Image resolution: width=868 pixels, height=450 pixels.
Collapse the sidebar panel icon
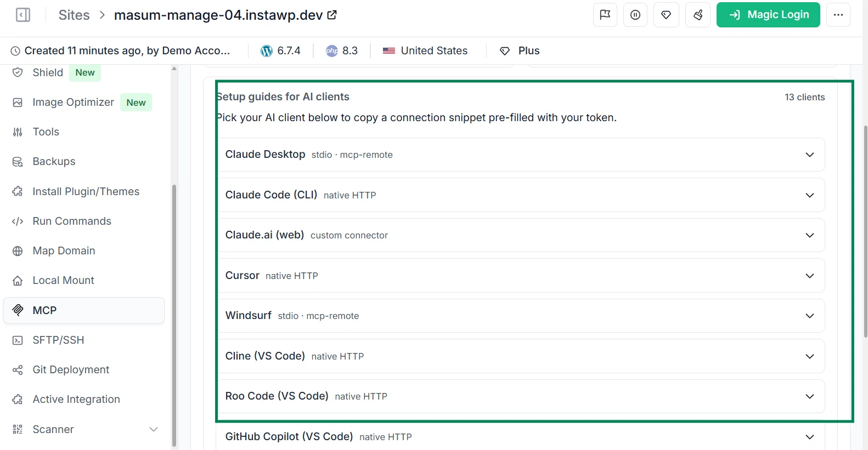tap(23, 15)
